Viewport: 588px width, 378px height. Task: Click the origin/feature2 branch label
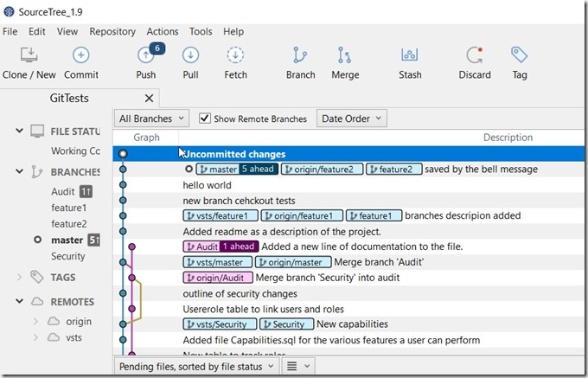tap(323, 170)
